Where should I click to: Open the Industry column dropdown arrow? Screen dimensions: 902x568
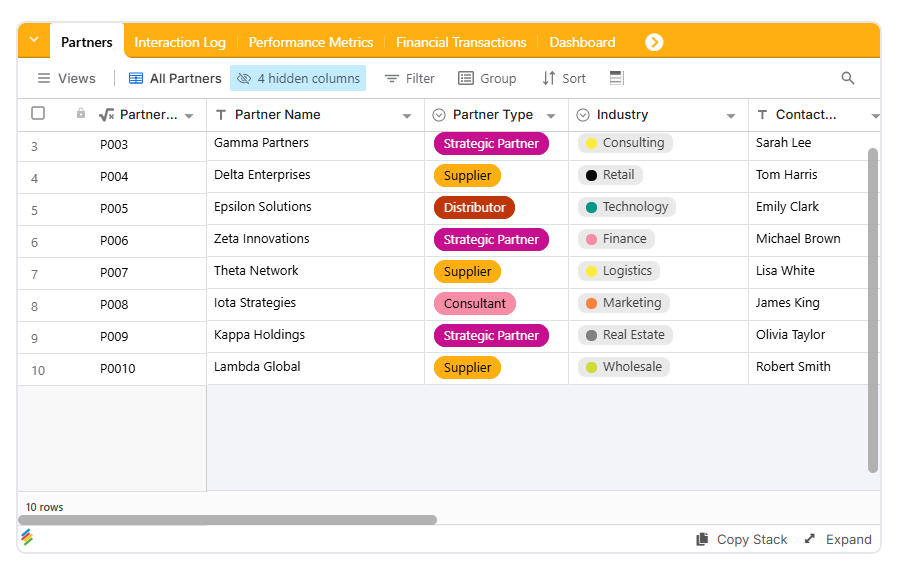click(x=731, y=116)
